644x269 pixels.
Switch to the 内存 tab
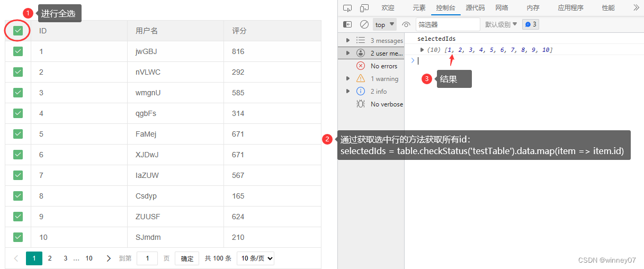tap(533, 8)
